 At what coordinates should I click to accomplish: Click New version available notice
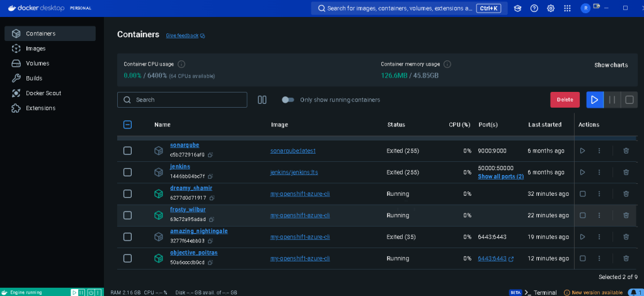[593, 292]
